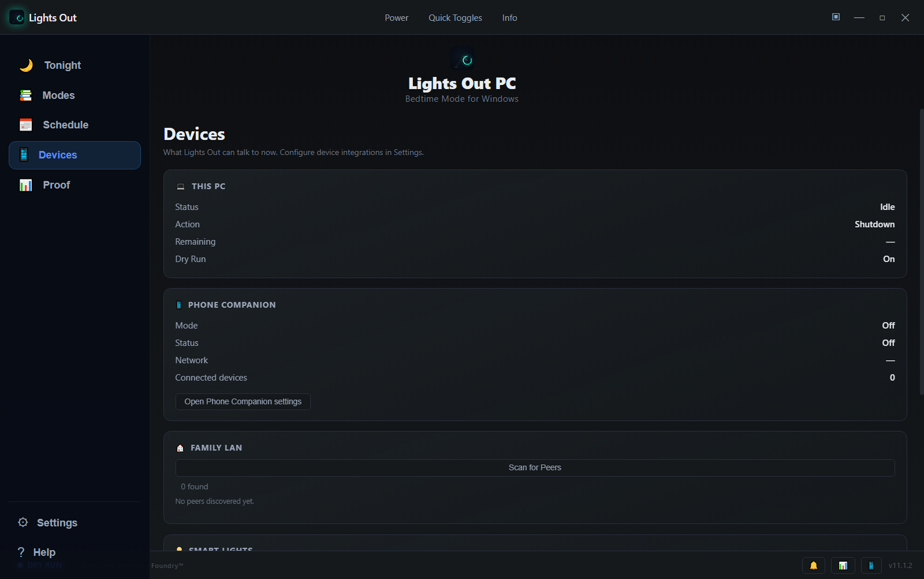Click the Dry Run "On" value
924x579 pixels.
click(x=889, y=259)
